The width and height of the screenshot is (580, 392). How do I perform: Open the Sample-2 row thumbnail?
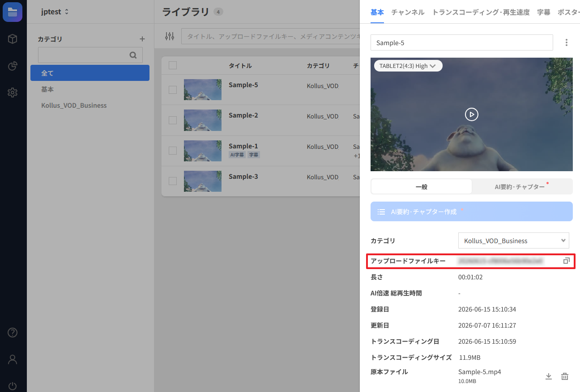[x=203, y=120]
